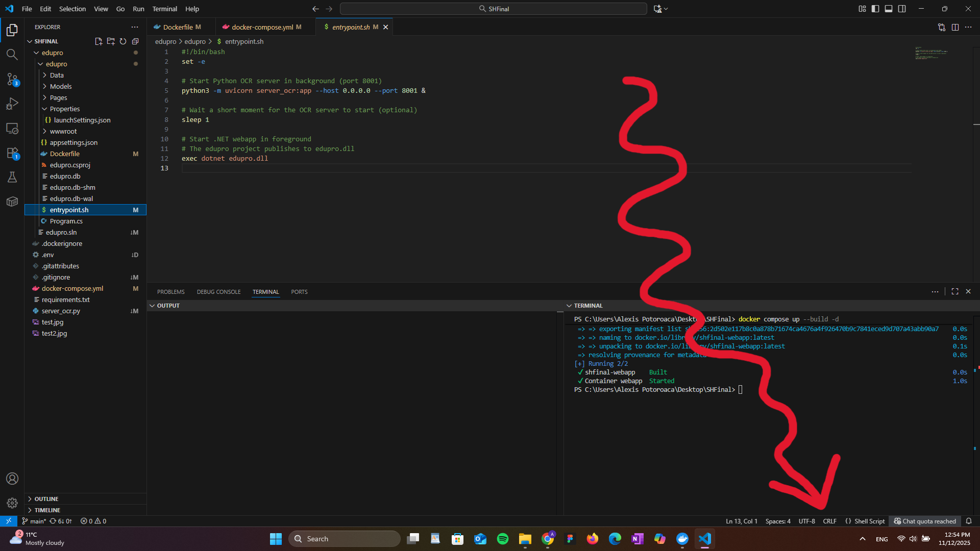Switch to the docker-compose.yml tab

click(x=262, y=27)
